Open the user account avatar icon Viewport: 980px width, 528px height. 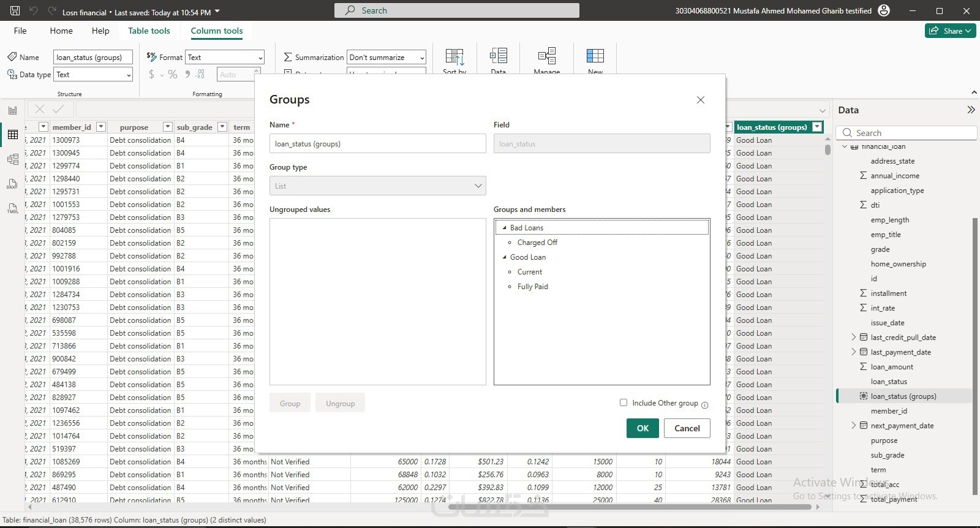coord(884,10)
